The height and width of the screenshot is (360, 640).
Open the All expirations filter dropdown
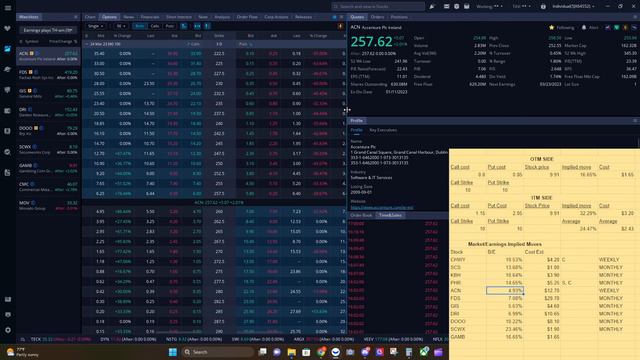coord(121,26)
